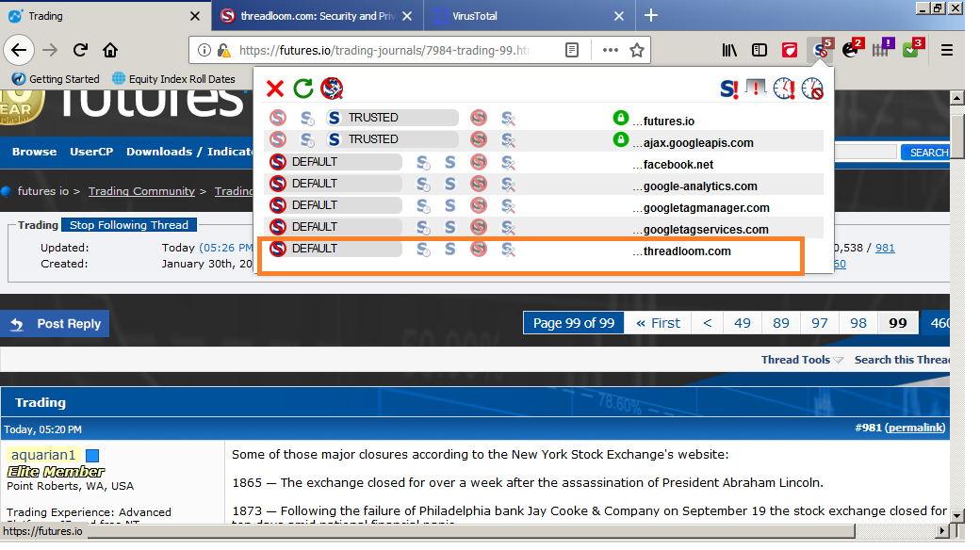Click the green reload icon in NoScript popup
The image size is (980, 550).
pyautogui.click(x=303, y=89)
